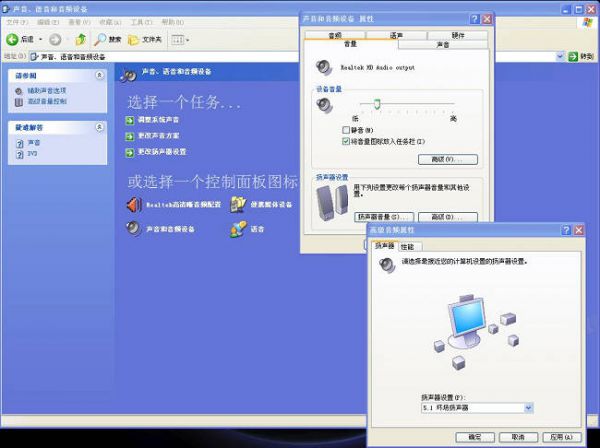
Task: Click the 确定 button
Action: (475, 437)
